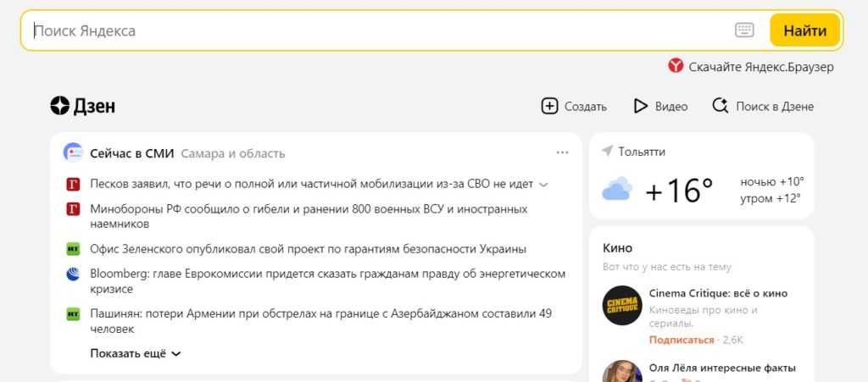Switch to Самара и область news tab

[x=233, y=153]
